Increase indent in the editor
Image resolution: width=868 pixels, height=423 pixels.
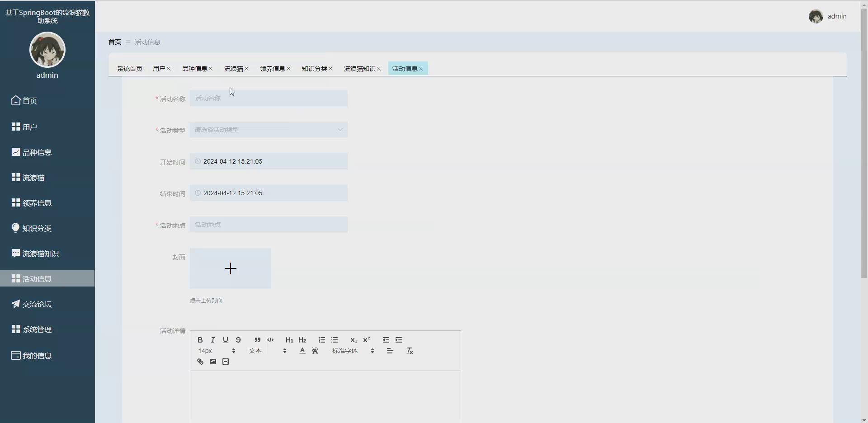[399, 340]
